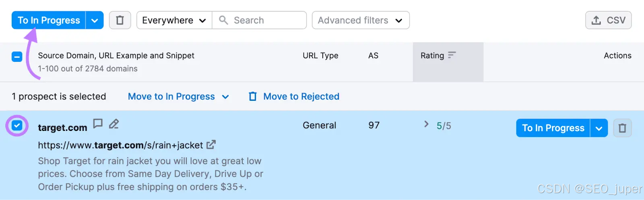Open the Everywhere scope dropdown
The height and width of the screenshot is (200, 644).
pos(174,20)
